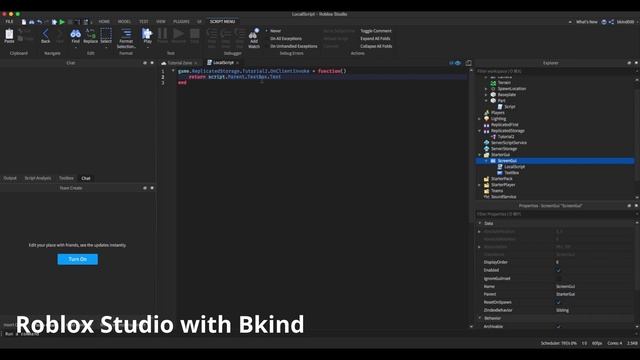
Task: Select the Players service in Explorer
Action: [x=498, y=113]
